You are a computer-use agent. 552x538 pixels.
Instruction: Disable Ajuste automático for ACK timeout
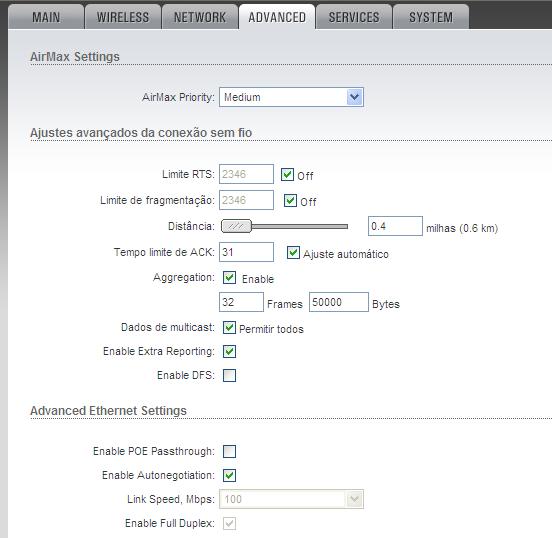(x=293, y=252)
